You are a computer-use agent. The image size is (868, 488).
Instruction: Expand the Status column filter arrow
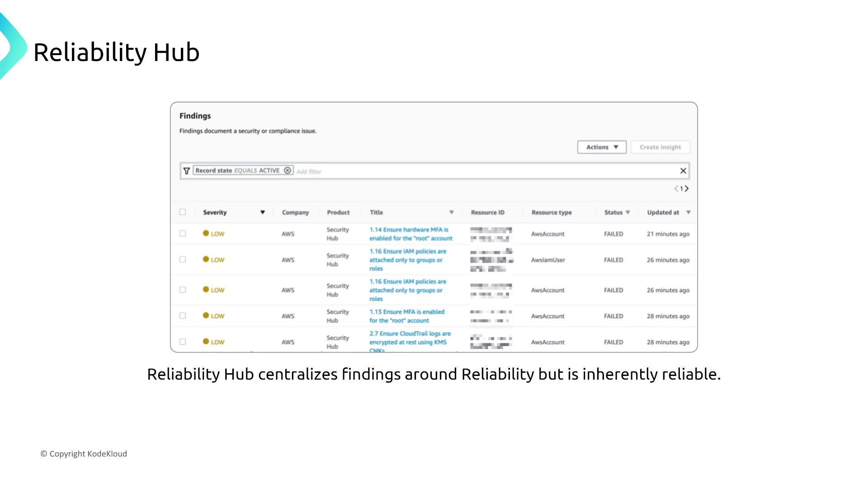(627, 212)
